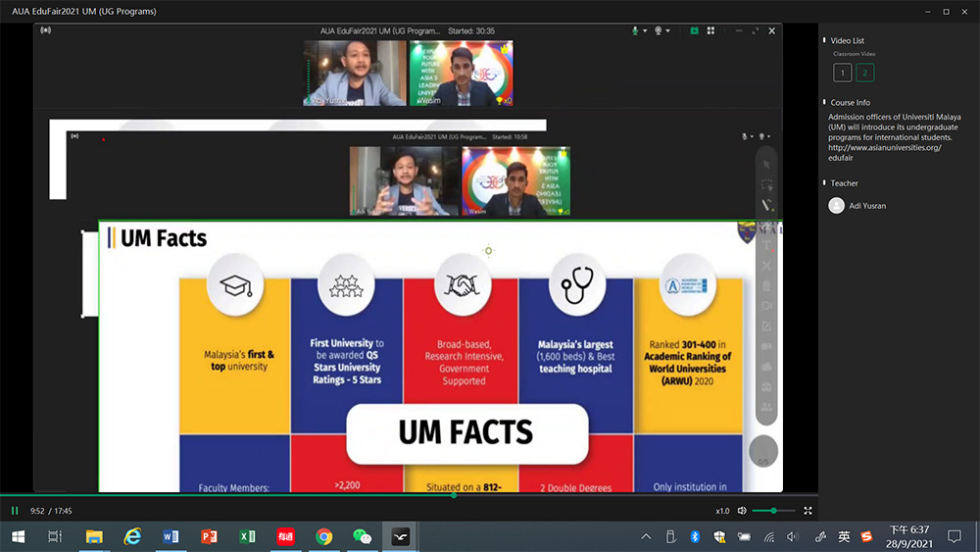Screen dimensions: 980x552
Task: Switch to PowerPoint on taskbar
Action: [209, 536]
